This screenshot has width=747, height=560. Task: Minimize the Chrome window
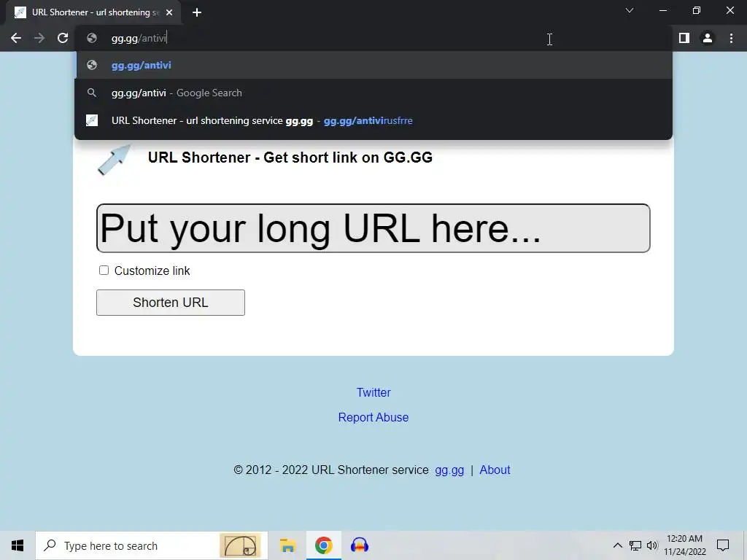pos(662,10)
